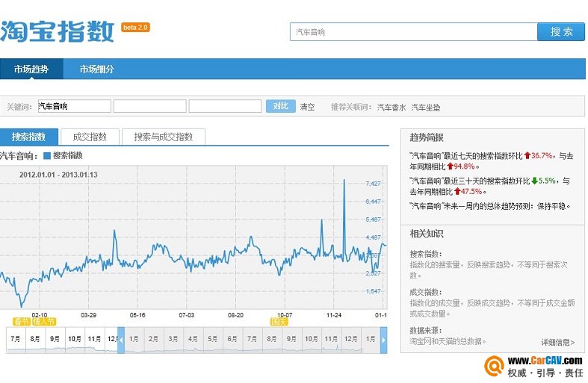Open the 市场细分 tab
The height and width of the screenshot is (383, 588).
pos(96,69)
